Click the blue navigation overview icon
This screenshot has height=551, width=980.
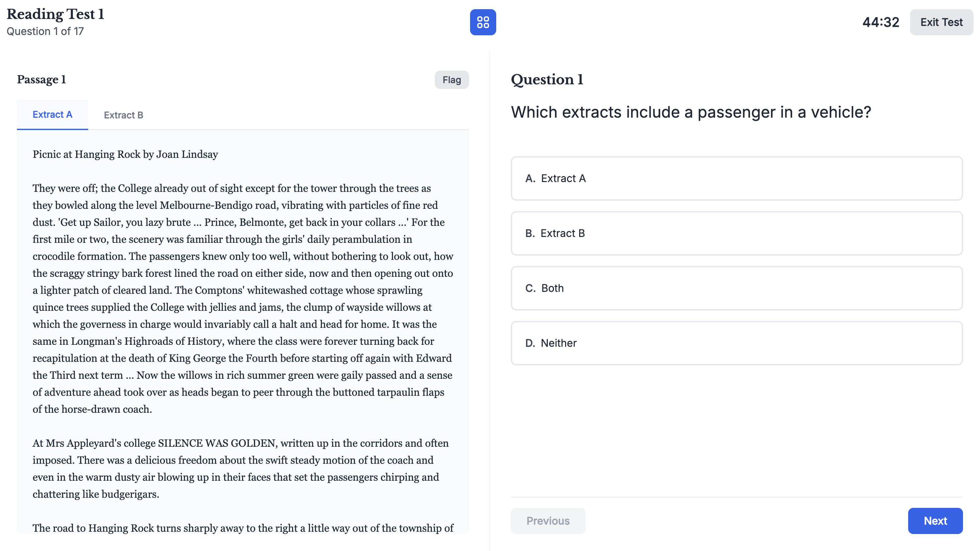(x=483, y=22)
